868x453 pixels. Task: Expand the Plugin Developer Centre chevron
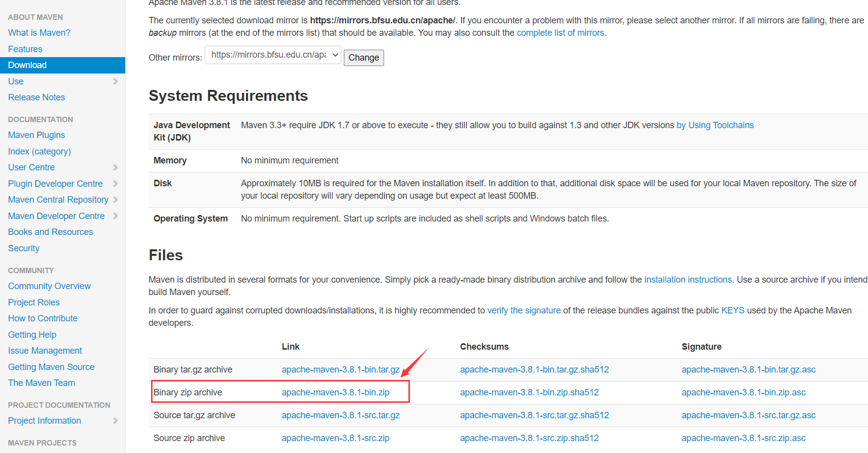pyautogui.click(x=115, y=184)
